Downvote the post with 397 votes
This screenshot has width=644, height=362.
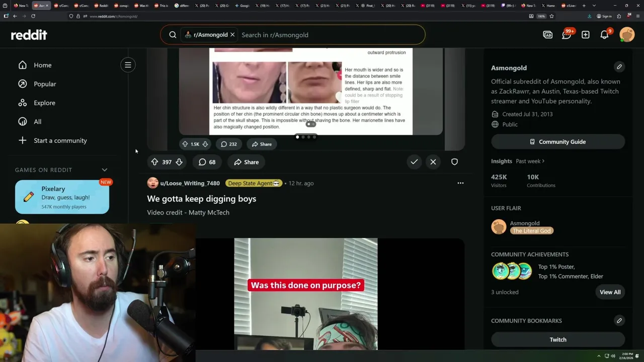[x=179, y=162]
